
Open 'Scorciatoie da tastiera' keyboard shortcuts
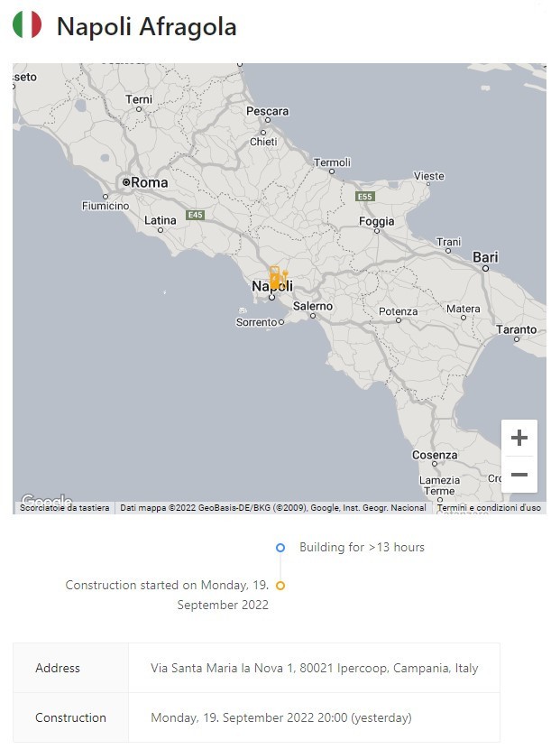[x=64, y=508]
